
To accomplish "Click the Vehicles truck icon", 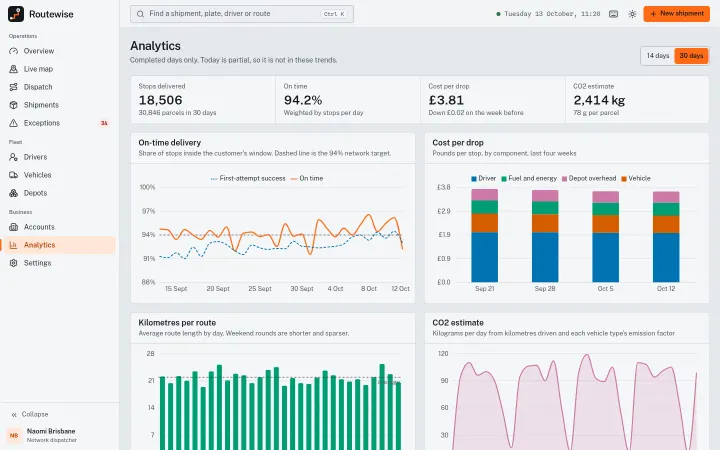I will (x=13, y=175).
